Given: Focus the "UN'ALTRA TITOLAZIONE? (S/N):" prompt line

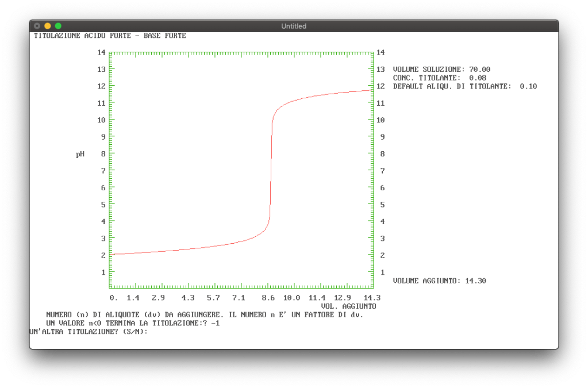Looking at the screenshot, I should (89, 332).
